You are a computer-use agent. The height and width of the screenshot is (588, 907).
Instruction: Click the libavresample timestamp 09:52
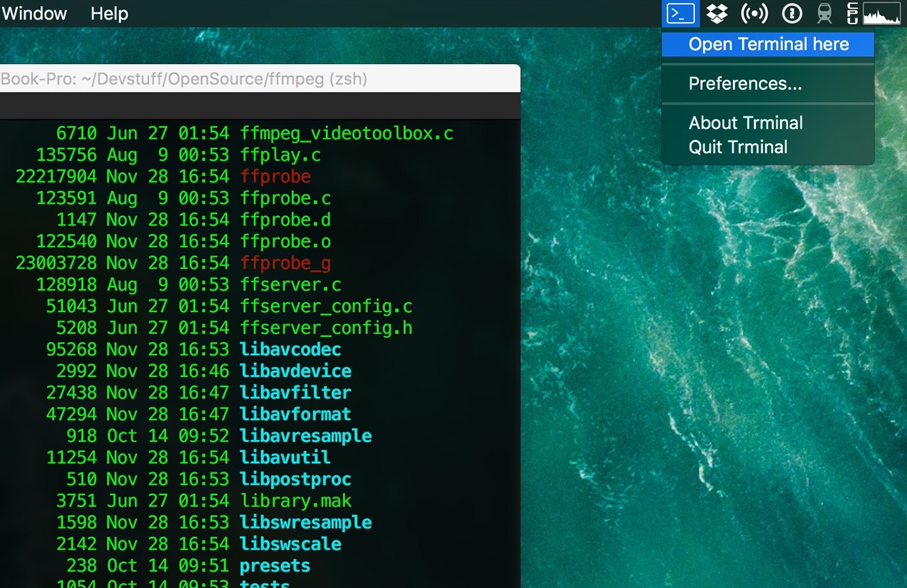[204, 436]
